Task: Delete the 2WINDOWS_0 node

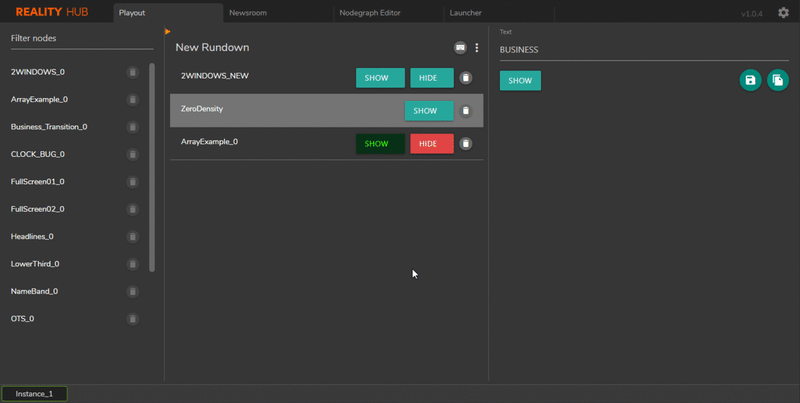Action: (133, 72)
